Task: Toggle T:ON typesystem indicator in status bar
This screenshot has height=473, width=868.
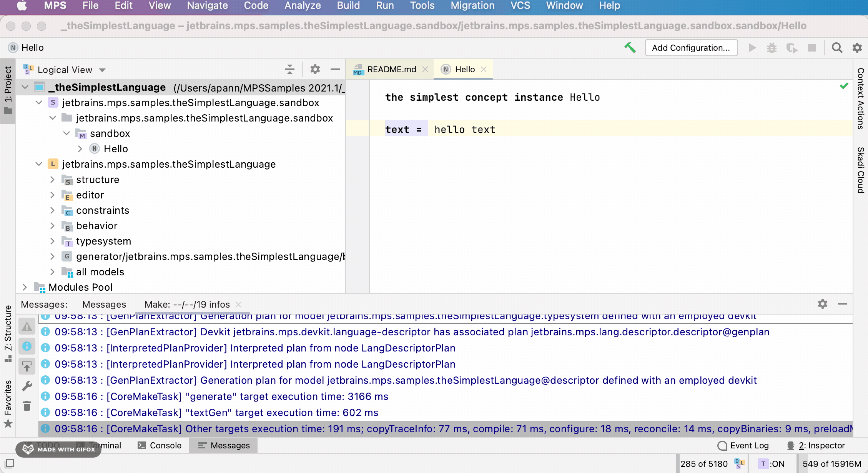Action: 772,464
